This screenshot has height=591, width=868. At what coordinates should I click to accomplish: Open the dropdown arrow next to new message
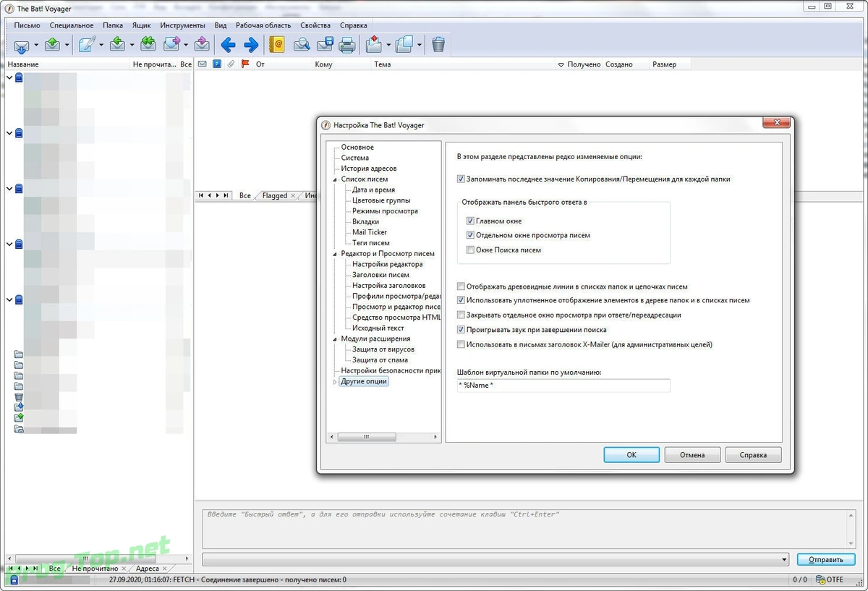101,46
